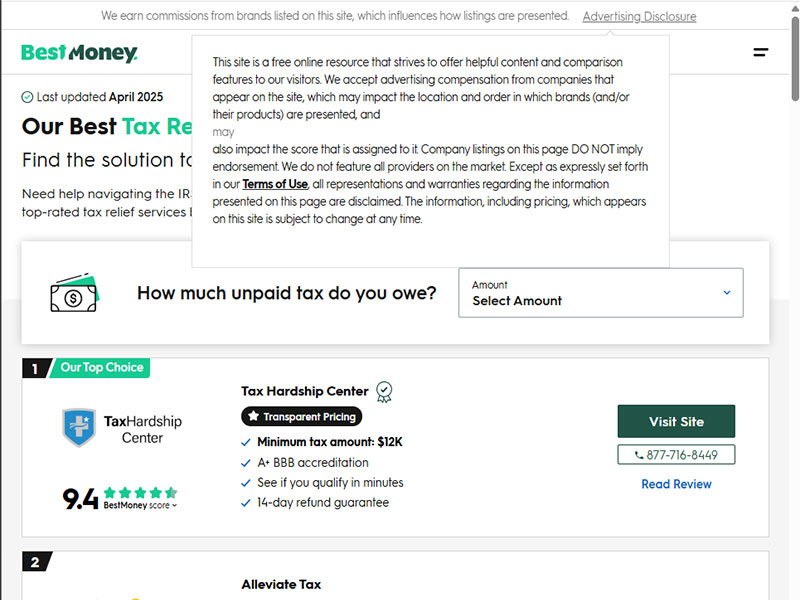Click the Tax Hardship Center heading
This screenshot has width=800, height=600.
click(305, 391)
